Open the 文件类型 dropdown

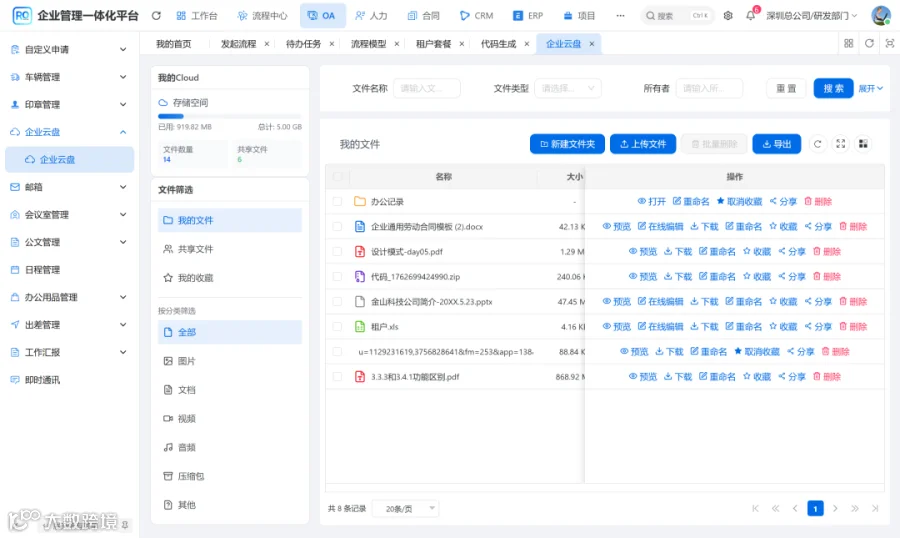568,88
